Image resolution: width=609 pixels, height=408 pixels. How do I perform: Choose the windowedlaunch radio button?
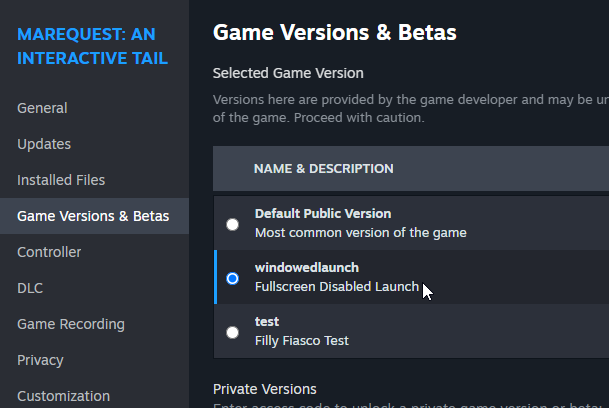[233, 278]
